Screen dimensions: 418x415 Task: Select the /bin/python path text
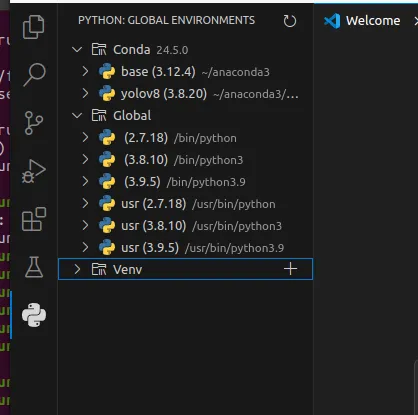tap(205, 138)
